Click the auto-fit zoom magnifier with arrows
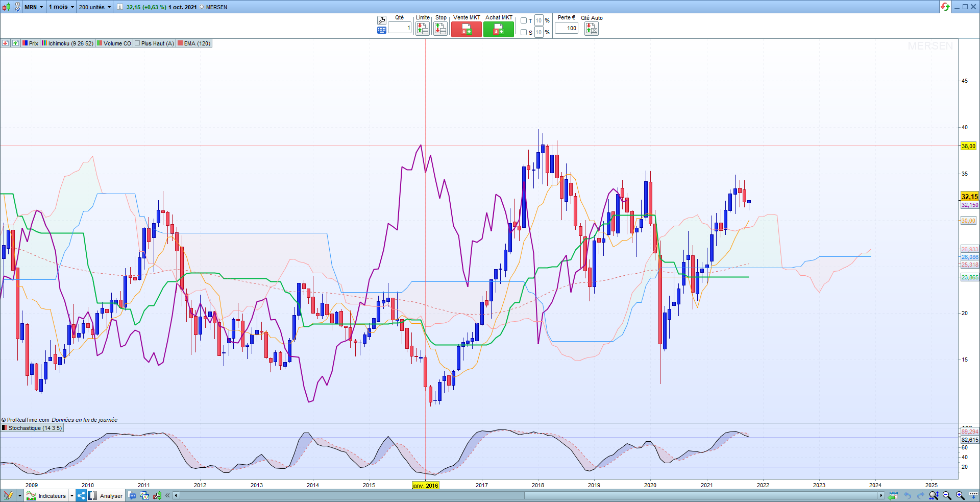 [x=934, y=495]
